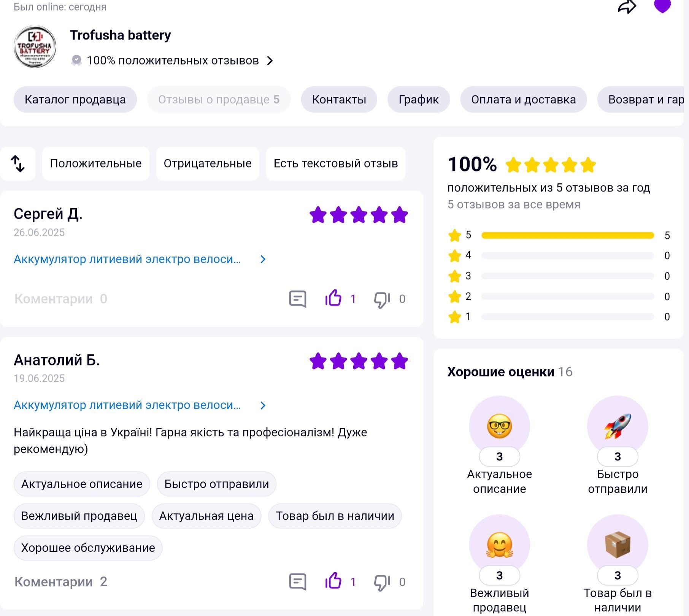
Task: Click Актуальное описание tag in Анатолий review
Action: [82, 484]
